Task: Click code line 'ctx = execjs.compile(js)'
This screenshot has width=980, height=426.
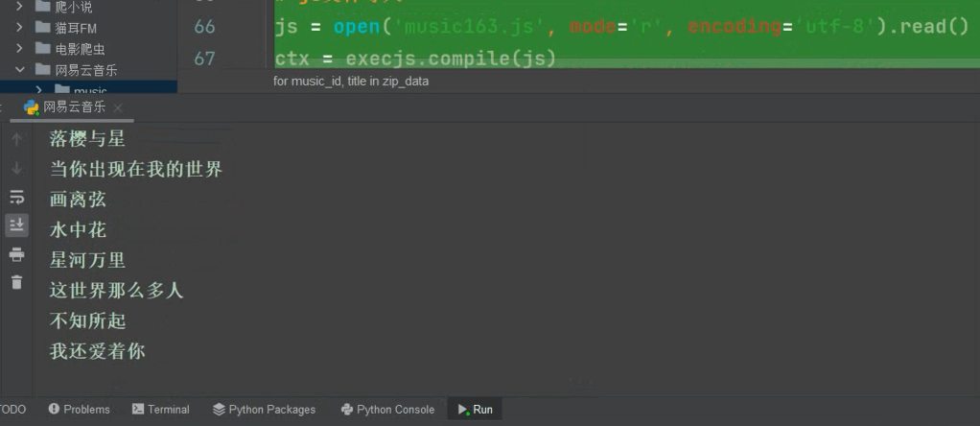Action: click(x=415, y=59)
